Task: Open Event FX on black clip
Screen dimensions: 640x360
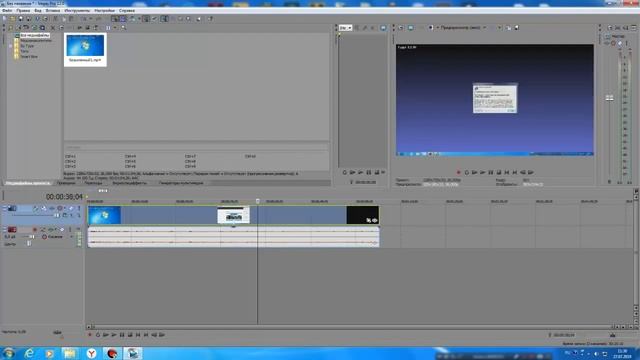Action: (x=374, y=220)
